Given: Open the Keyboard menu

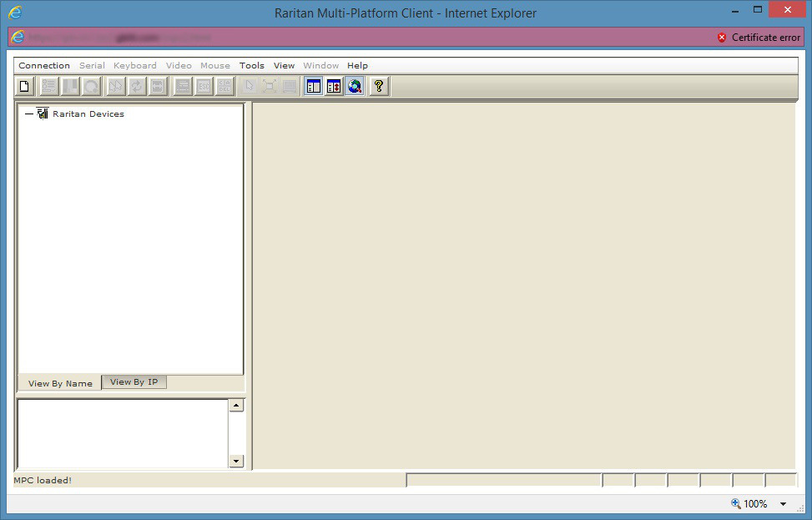Looking at the screenshot, I should (x=135, y=65).
